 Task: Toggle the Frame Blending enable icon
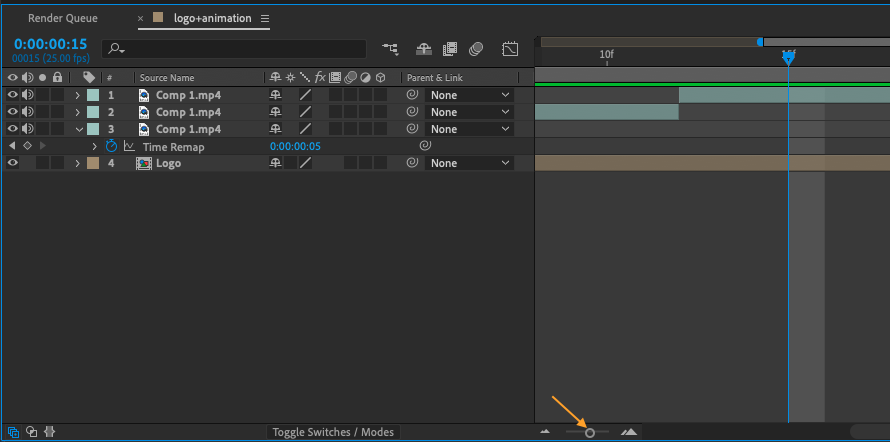450,48
